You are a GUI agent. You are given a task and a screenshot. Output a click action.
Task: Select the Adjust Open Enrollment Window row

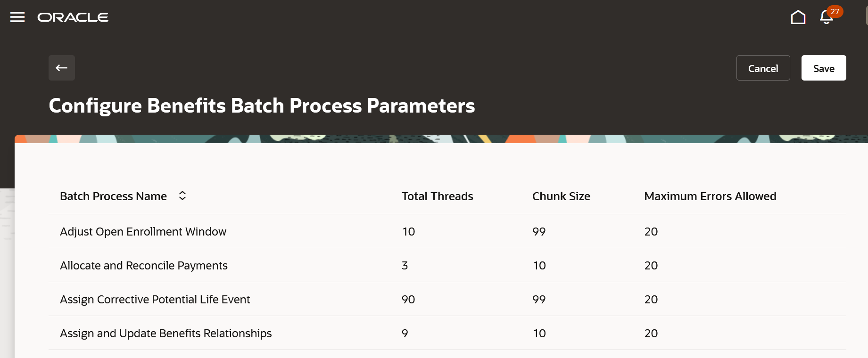click(447, 231)
